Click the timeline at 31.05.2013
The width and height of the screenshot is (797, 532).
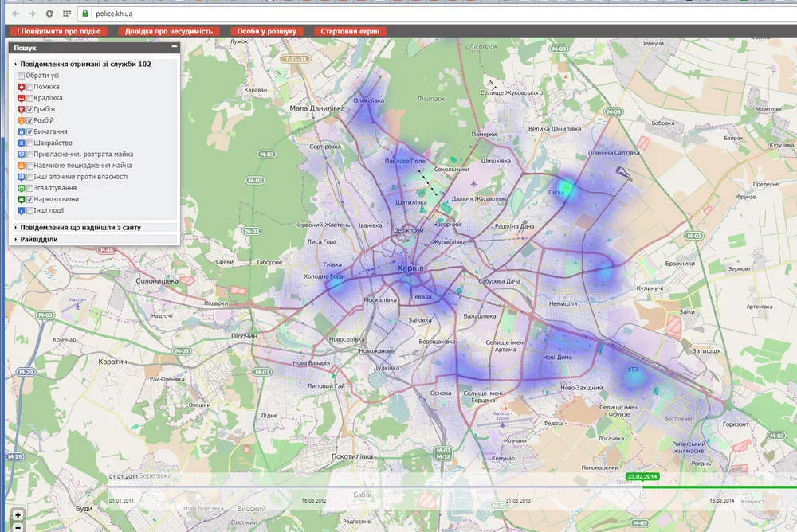[x=518, y=500]
